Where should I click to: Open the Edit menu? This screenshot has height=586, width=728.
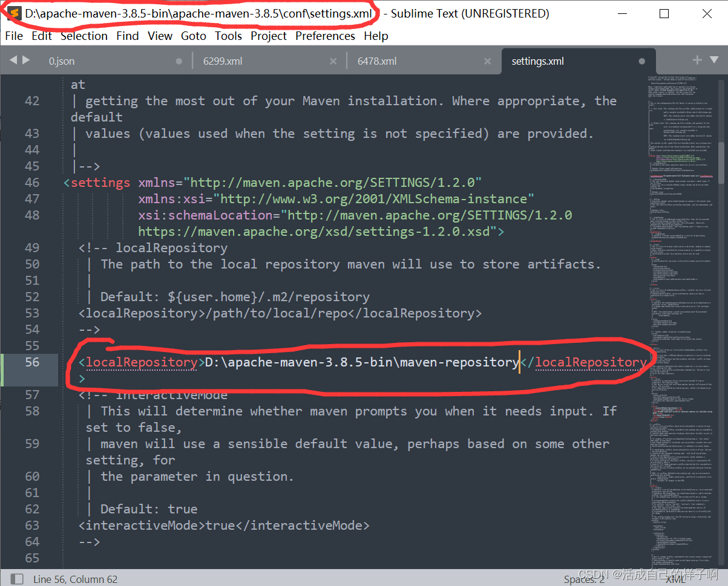click(42, 36)
